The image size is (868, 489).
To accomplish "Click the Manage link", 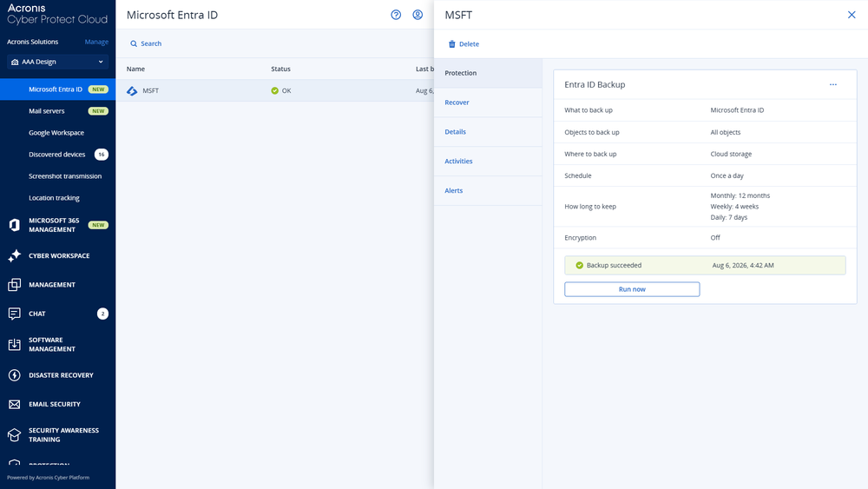I will tap(96, 42).
